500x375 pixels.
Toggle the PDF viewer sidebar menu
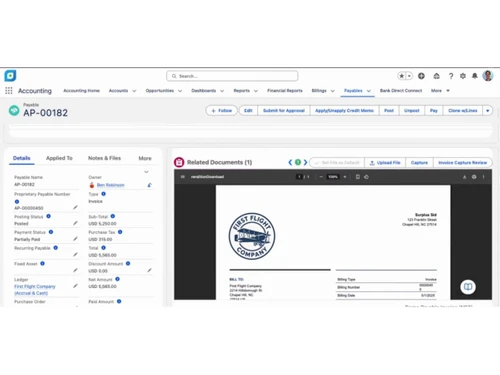click(x=183, y=177)
